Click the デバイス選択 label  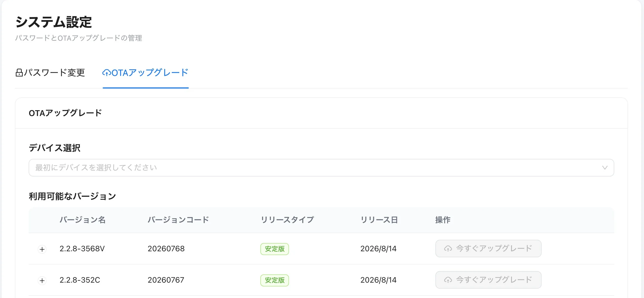coord(54,148)
